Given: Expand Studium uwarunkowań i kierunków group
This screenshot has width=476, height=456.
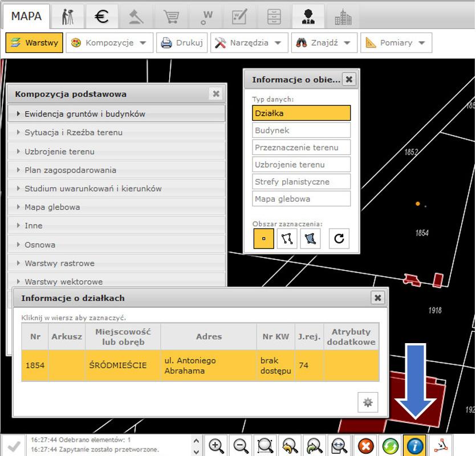Looking at the screenshot, I should [x=116, y=189].
